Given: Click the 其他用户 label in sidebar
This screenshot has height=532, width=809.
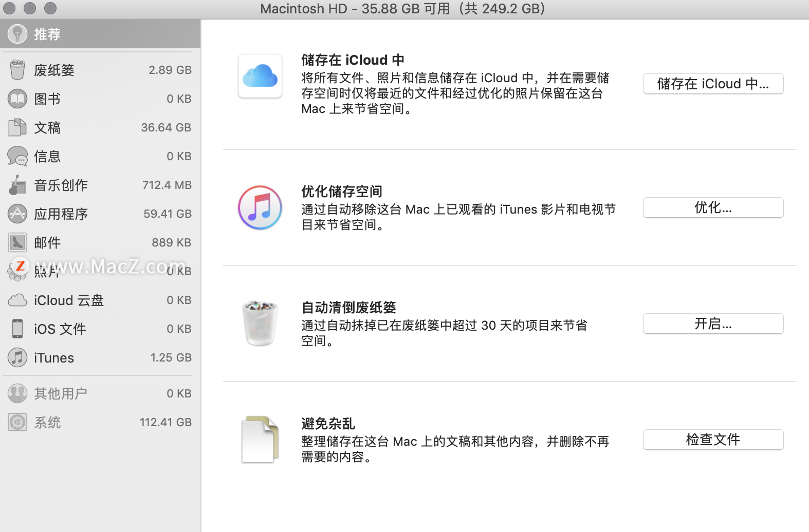Looking at the screenshot, I should 61,394.
